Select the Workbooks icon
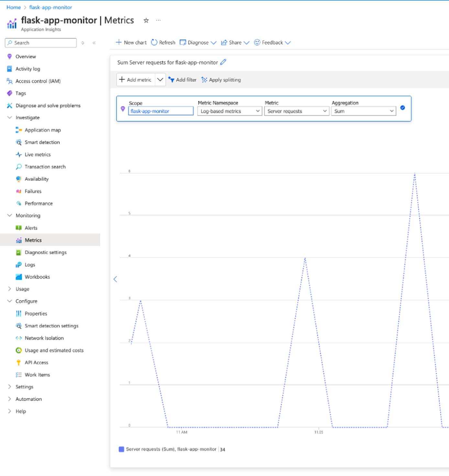Screen dimensions: 449x476 click(18, 277)
